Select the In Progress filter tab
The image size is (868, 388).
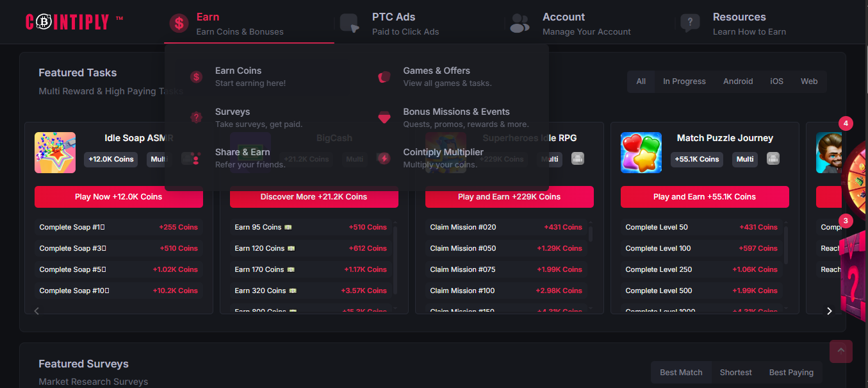(684, 81)
